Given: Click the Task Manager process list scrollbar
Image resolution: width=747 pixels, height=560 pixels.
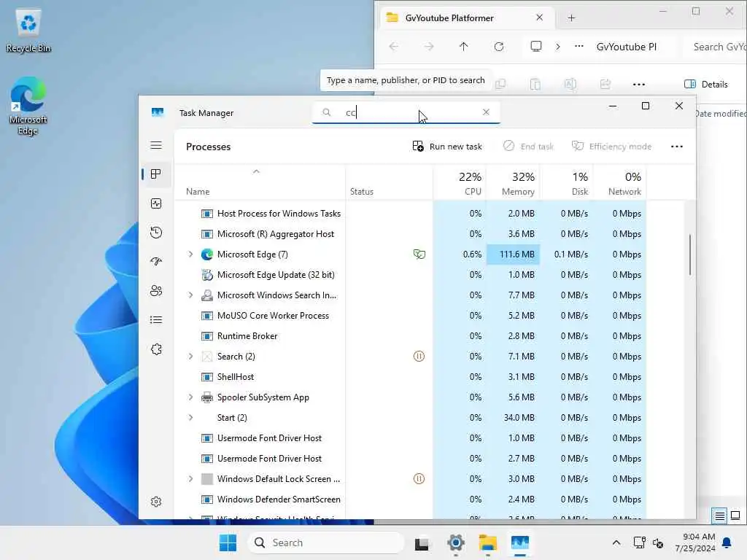Looking at the screenshot, I should point(690,254).
